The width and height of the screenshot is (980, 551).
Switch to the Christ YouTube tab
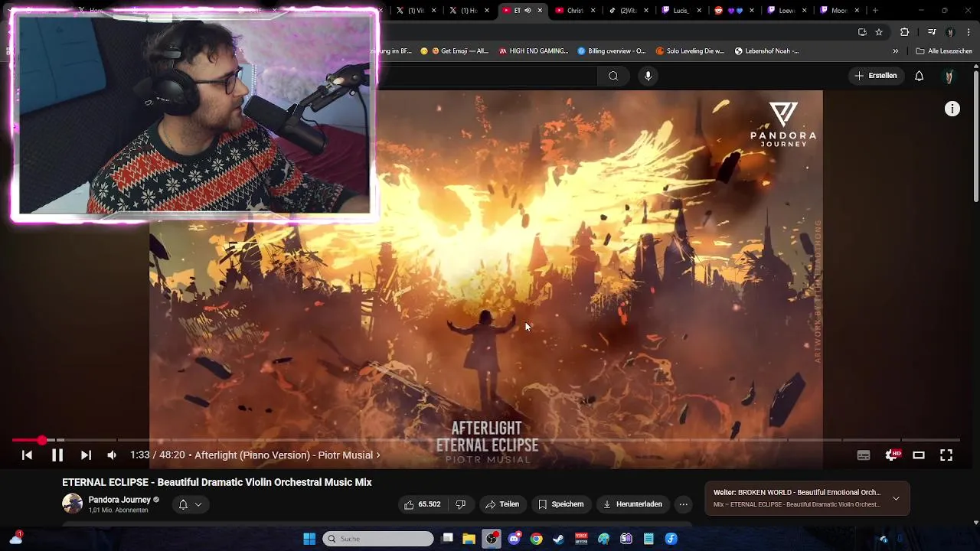[575, 10]
